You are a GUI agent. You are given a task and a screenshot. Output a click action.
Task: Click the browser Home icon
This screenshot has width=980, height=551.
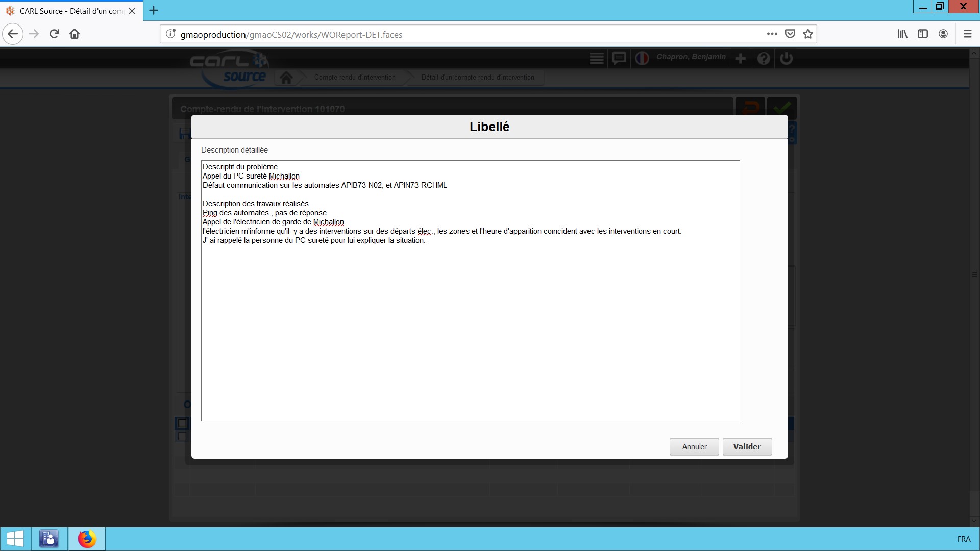(75, 34)
